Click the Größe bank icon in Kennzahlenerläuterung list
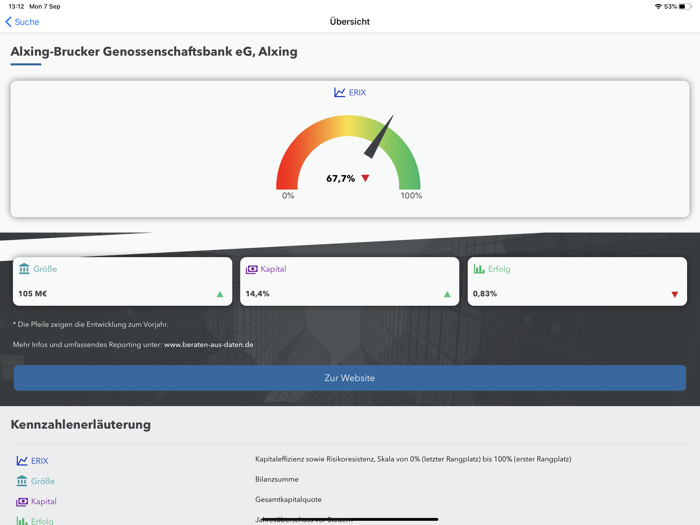Viewport: 700px width, 525px height. pyautogui.click(x=22, y=481)
